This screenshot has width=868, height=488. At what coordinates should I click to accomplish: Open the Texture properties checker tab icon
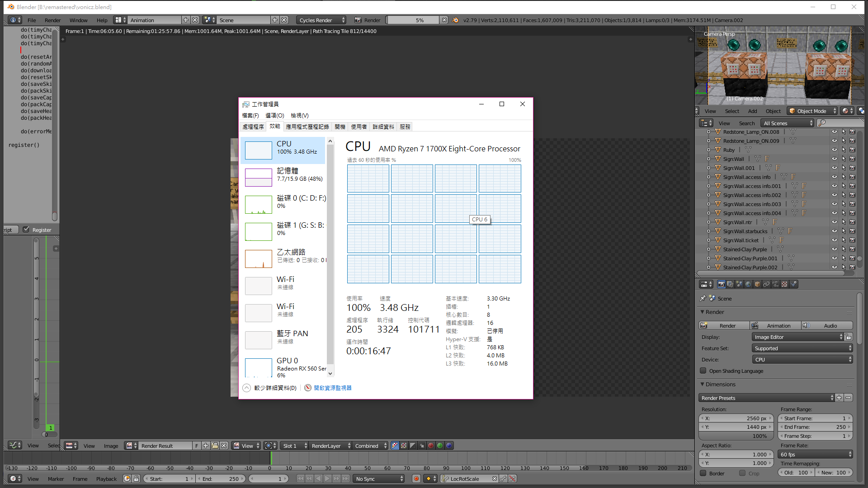coord(784,284)
